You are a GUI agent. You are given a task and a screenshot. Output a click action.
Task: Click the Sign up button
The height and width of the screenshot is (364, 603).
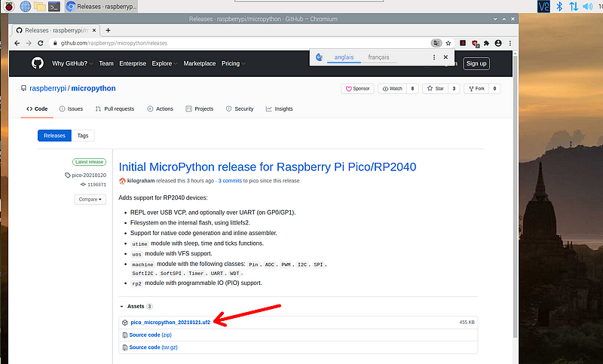[x=476, y=63]
